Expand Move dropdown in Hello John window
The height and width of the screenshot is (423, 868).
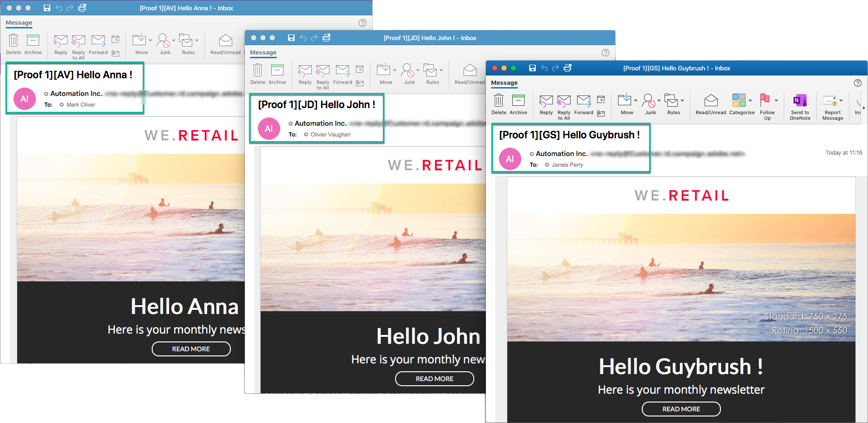(395, 70)
